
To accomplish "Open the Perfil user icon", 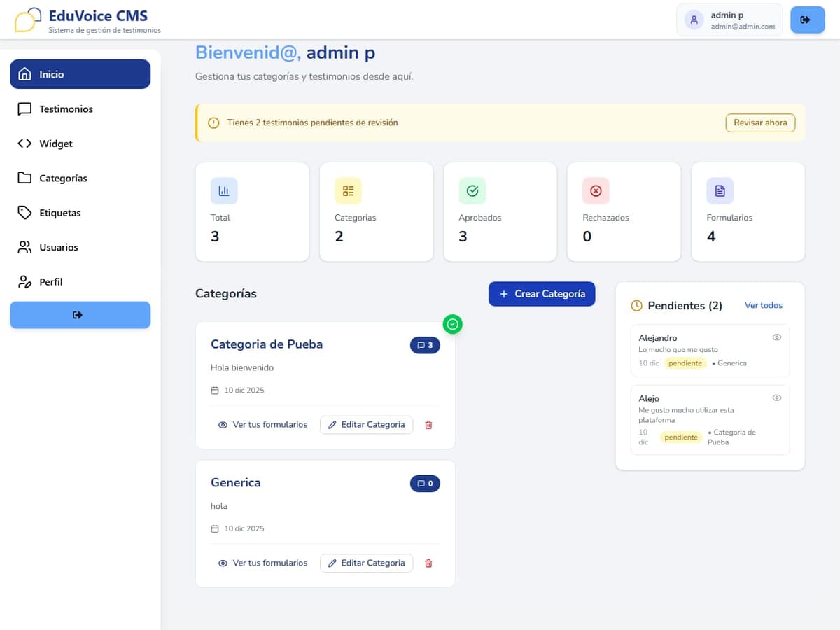I will [x=24, y=281].
